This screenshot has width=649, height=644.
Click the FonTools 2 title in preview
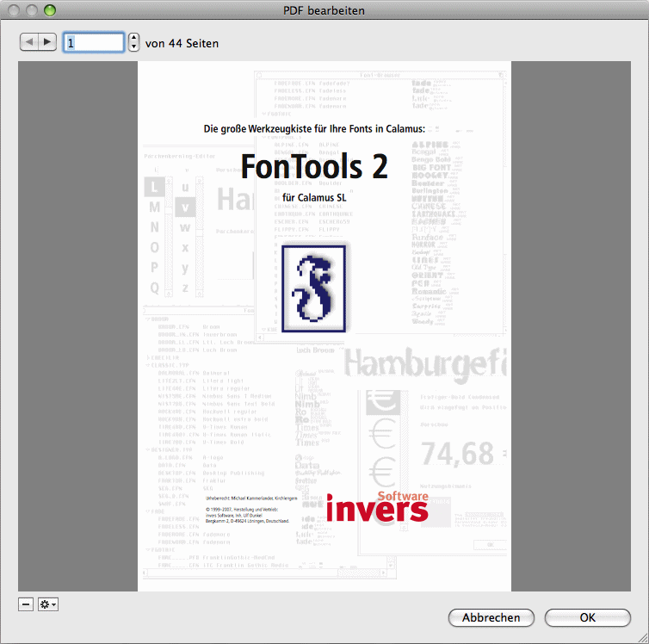coord(314,166)
